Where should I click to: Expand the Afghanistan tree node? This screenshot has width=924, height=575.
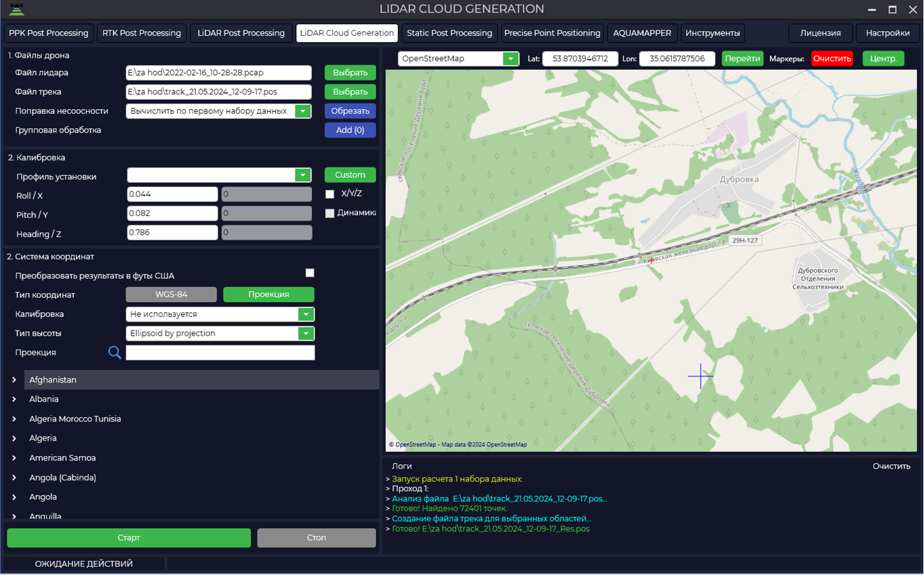pos(14,380)
